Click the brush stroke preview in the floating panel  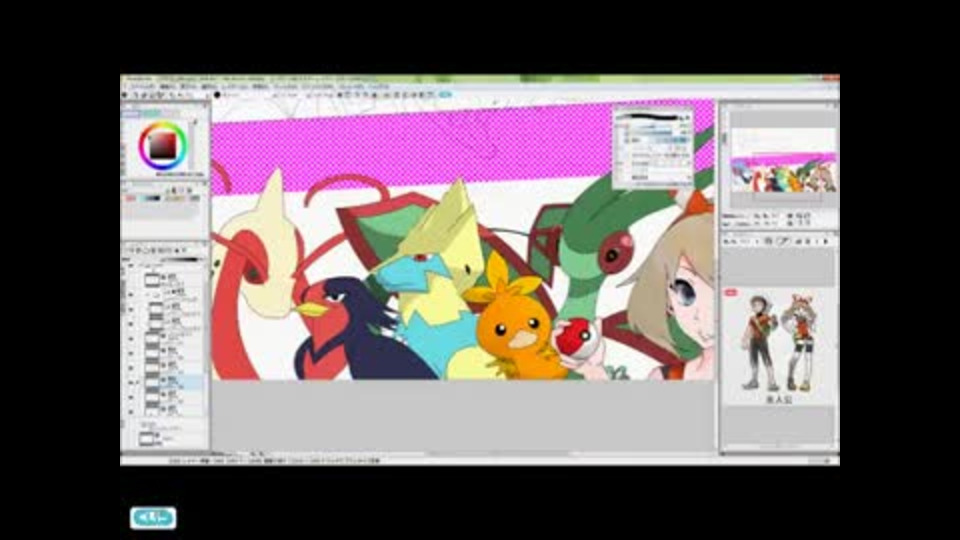click(652, 116)
